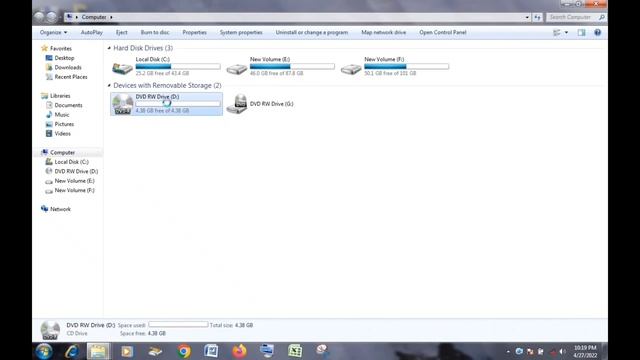Select Libraries in navigation pane
Screen dimensions: 640x360
point(60,96)
